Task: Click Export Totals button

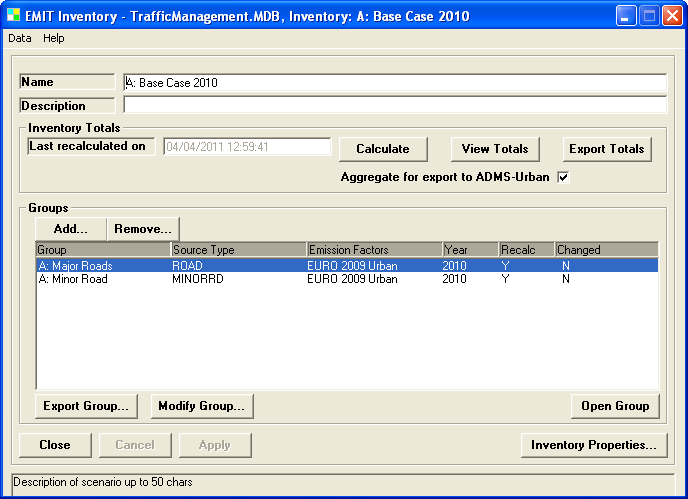Action: [x=606, y=149]
